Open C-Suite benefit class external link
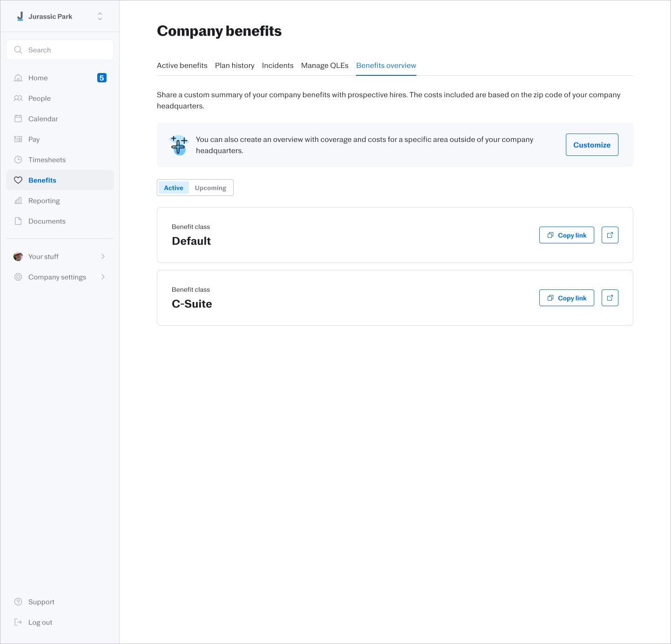The image size is (671, 644). [610, 298]
